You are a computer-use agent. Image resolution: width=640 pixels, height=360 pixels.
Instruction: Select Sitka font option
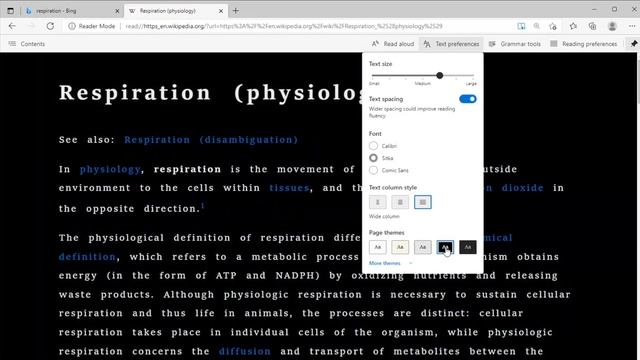[x=373, y=158]
